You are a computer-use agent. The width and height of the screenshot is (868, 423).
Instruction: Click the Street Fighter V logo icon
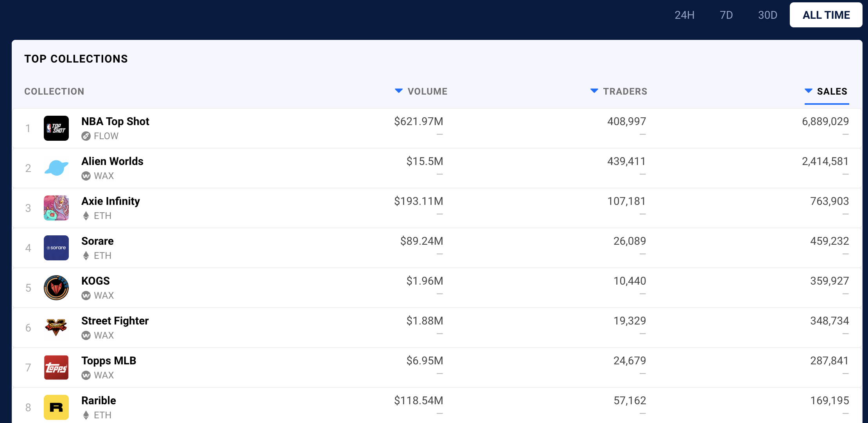click(56, 328)
